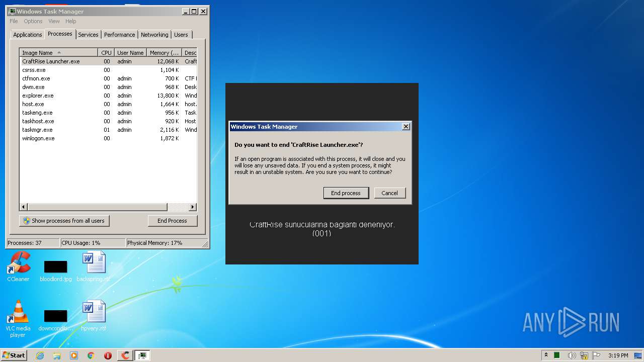Open the network tray icon

(584, 355)
